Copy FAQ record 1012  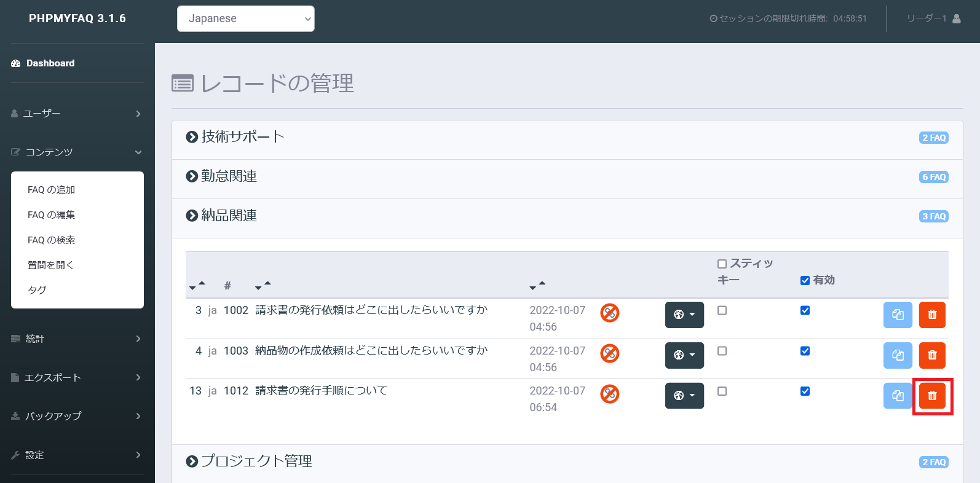click(898, 396)
